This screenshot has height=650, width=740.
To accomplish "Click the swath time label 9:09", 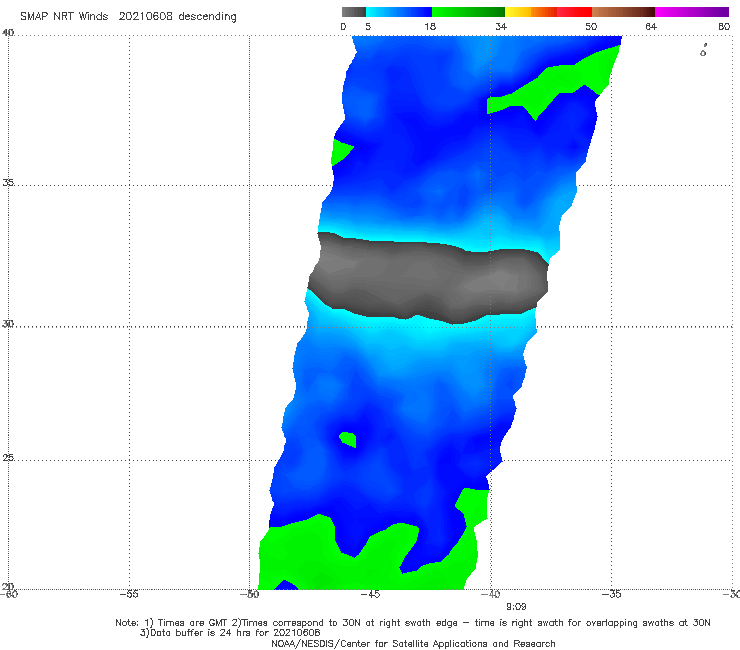I will (x=516, y=607).
